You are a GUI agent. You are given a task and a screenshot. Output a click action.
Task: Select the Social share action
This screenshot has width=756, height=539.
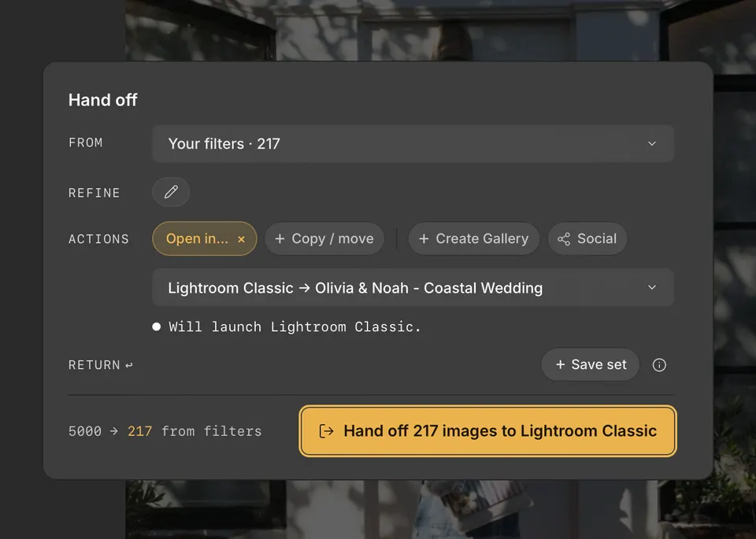587,238
